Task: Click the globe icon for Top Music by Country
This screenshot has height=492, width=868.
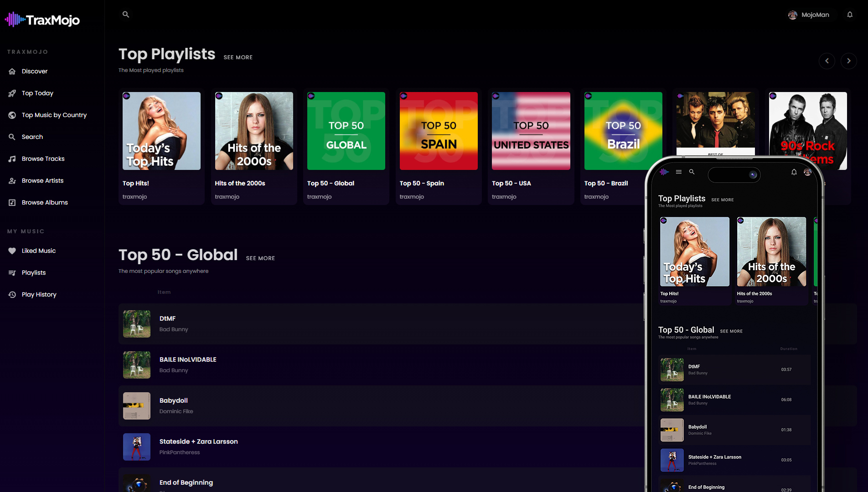Action: click(x=12, y=115)
